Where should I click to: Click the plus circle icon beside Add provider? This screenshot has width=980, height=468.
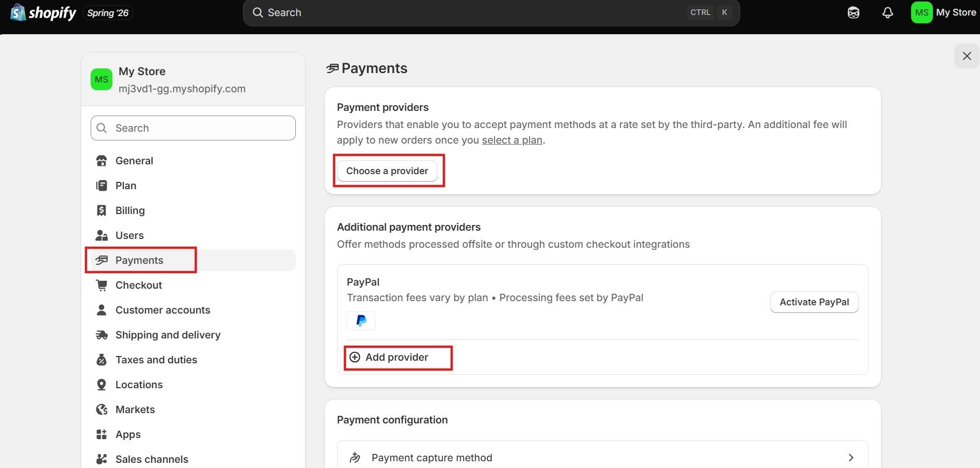pos(355,357)
